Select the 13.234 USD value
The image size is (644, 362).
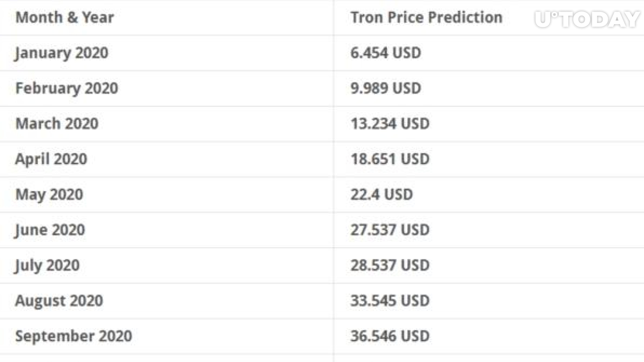click(x=390, y=123)
